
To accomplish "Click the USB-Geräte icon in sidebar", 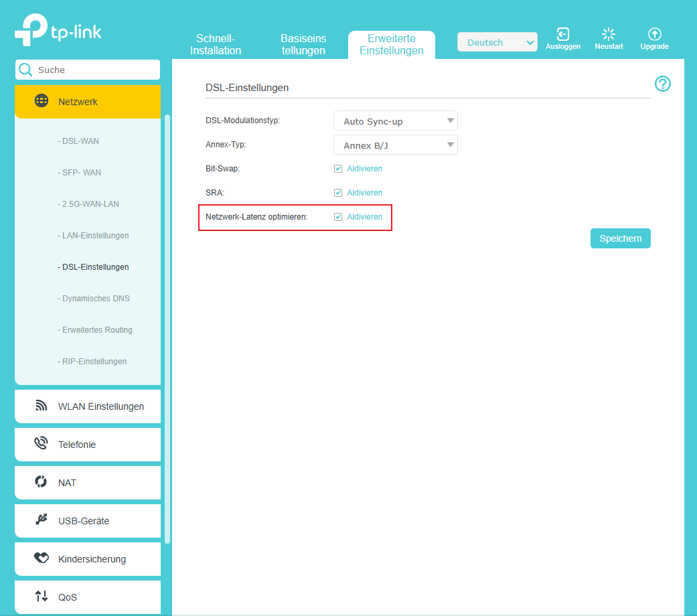I will tap(42, 520).
